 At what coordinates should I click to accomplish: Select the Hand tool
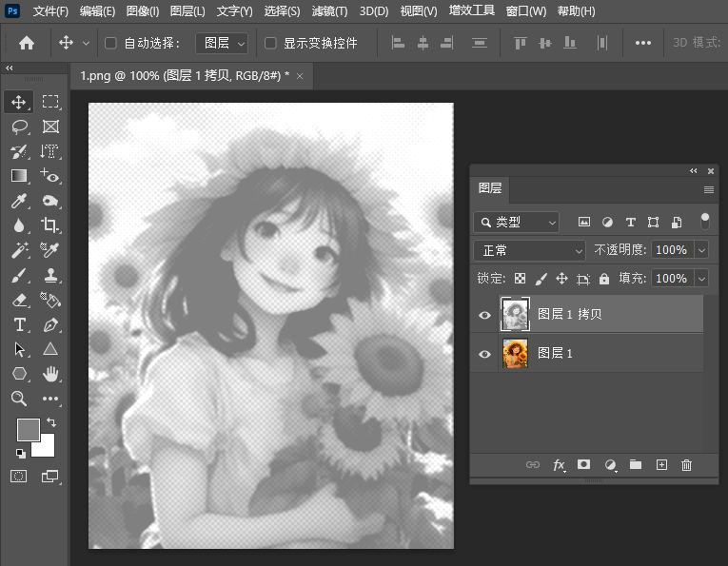point(50,374)
